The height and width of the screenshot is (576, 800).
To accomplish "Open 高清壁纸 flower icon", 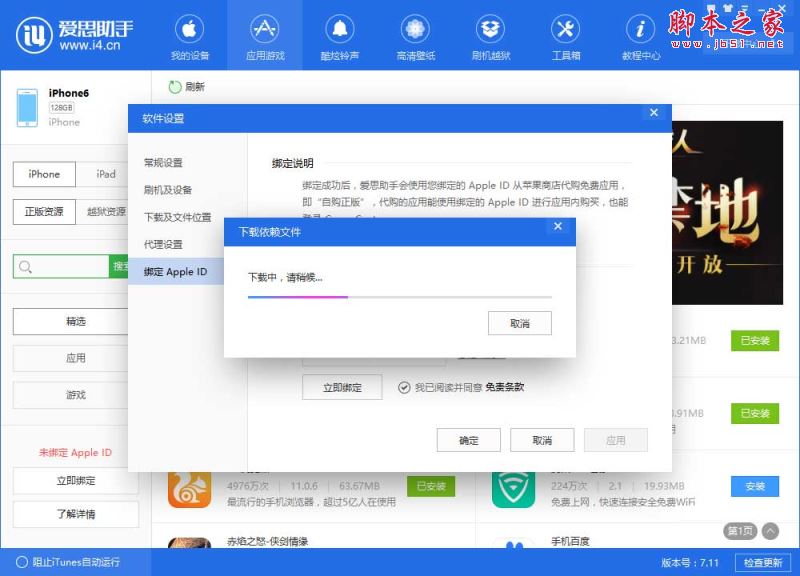I will coord(415,29).
